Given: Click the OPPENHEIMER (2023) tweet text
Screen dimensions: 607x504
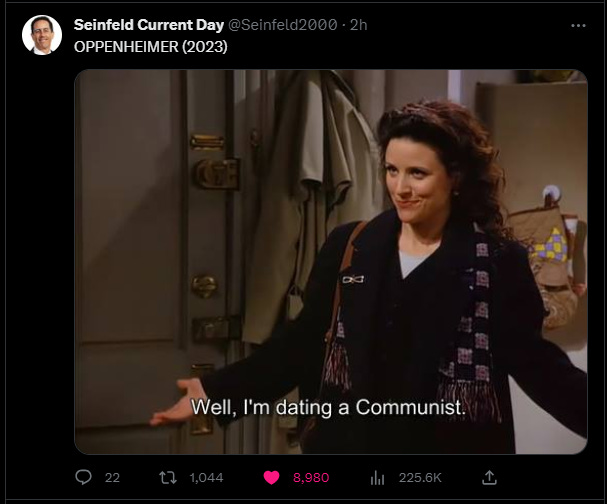Looking at the screenshot, I should (x=151, y=47).
